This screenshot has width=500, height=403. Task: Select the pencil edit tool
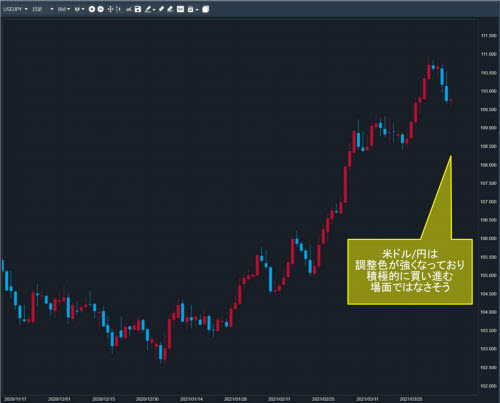(161, 9)
